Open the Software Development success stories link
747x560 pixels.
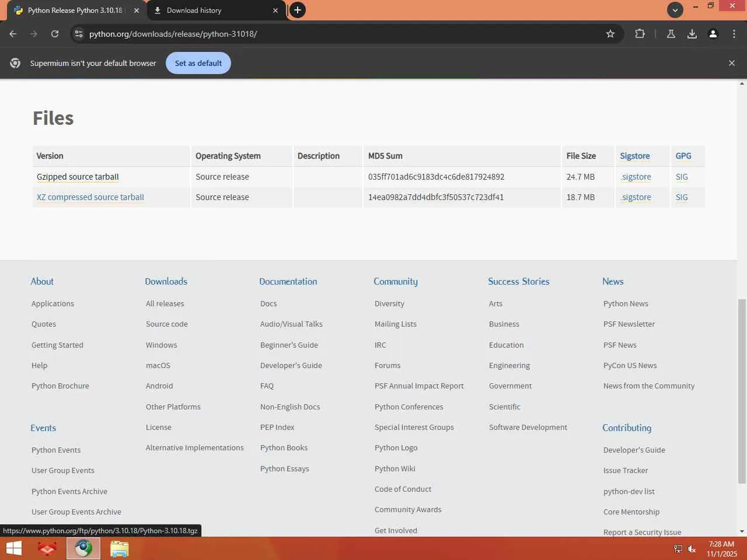click(x=528, y=427)
